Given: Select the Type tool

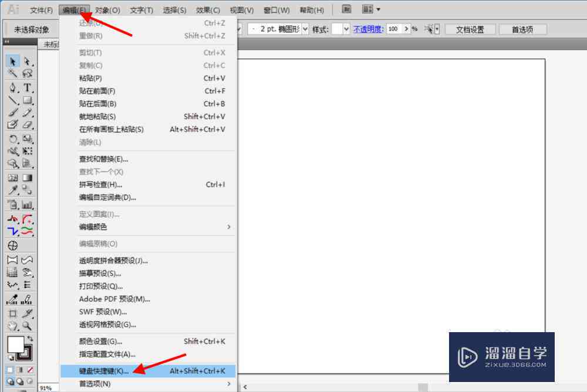Looking at the screenshot, I should 28,88.
